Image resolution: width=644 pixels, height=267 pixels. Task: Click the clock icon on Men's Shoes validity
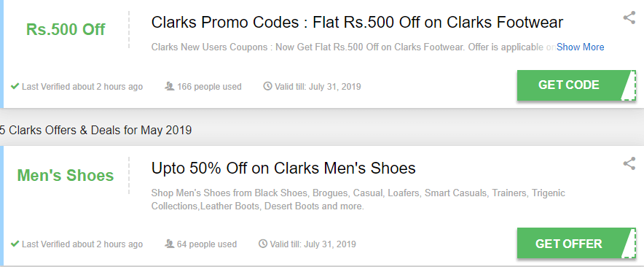263,244
